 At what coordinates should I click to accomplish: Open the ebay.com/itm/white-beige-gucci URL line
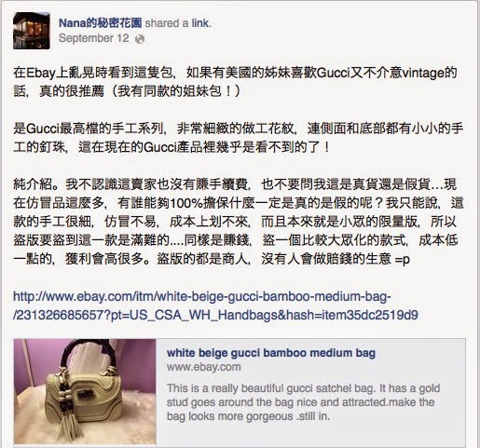[202, 296]
